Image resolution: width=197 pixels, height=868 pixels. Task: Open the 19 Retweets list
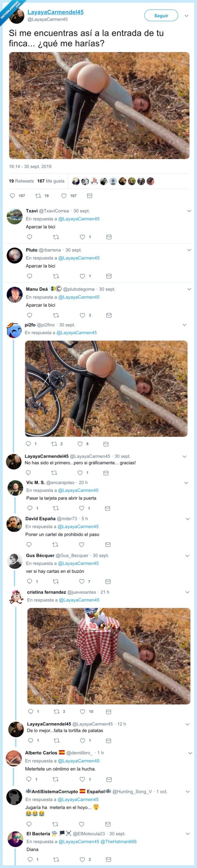[21, 181]
